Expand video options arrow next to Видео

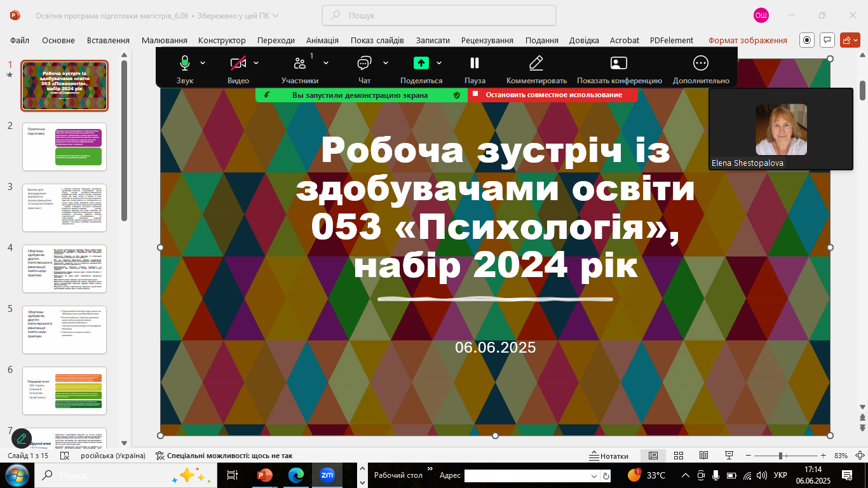tap(256, 63)
